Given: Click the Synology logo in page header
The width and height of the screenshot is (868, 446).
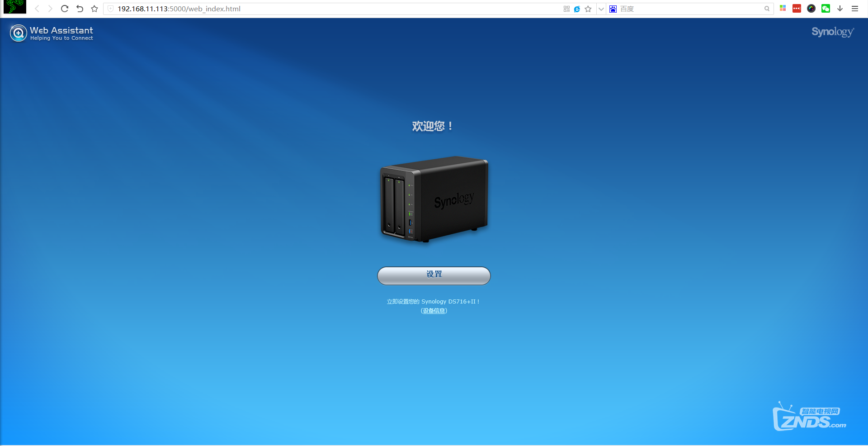Looking at the screenshot, I should click(x=833, y=32).
